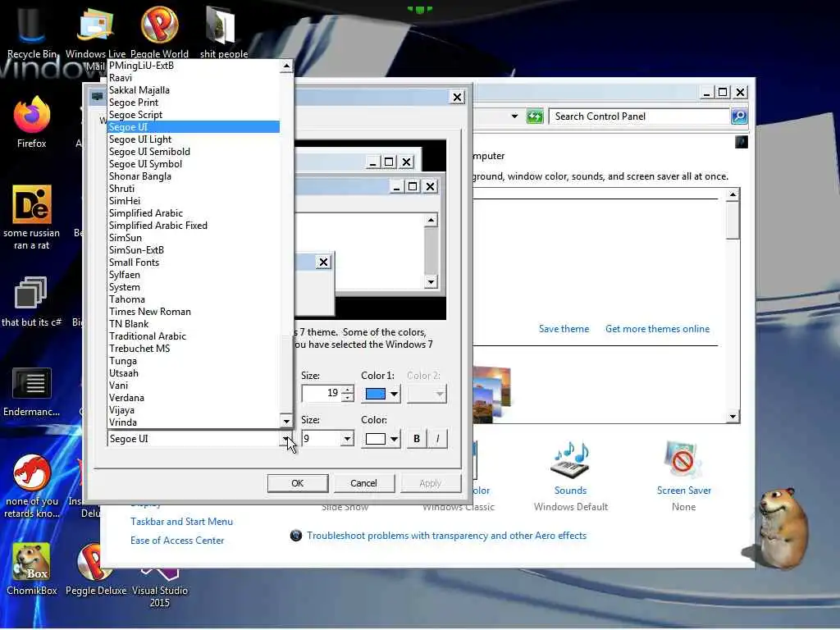This screenshot has width=840, height=630.
Task: Select Utsaah in the font list
Action: [x=194, y=373]
